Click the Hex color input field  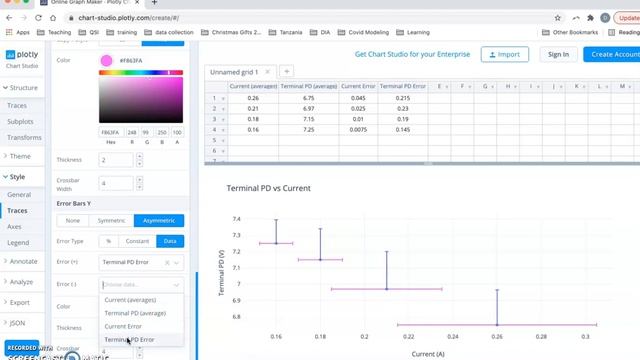(x=111, y=132)
